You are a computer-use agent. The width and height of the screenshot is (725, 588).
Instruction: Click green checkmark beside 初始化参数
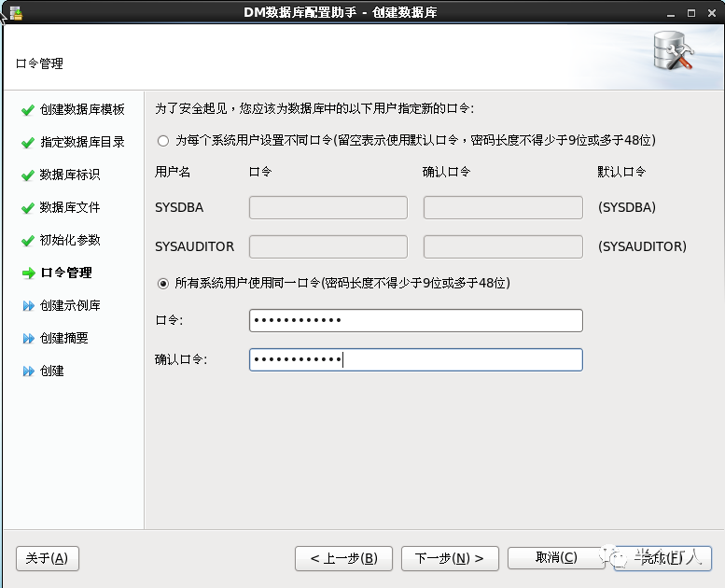click(x=28, y=241)
